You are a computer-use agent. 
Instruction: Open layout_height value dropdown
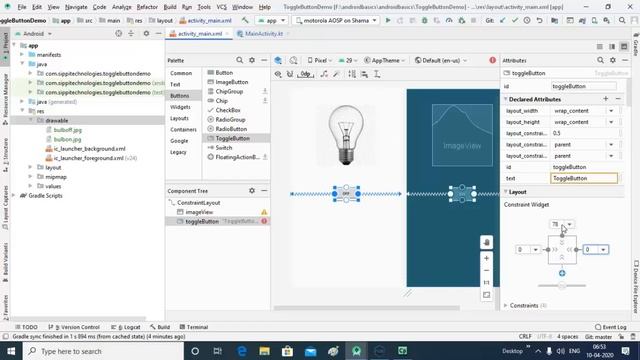point(611,122)
